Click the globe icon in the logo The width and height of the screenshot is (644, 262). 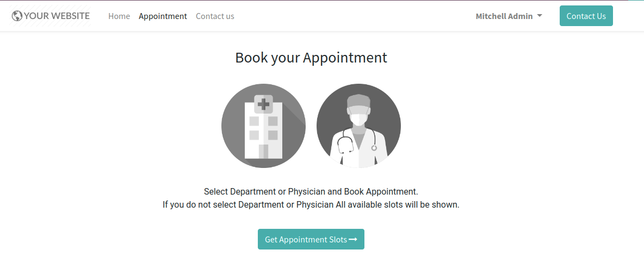click(17, 16)
